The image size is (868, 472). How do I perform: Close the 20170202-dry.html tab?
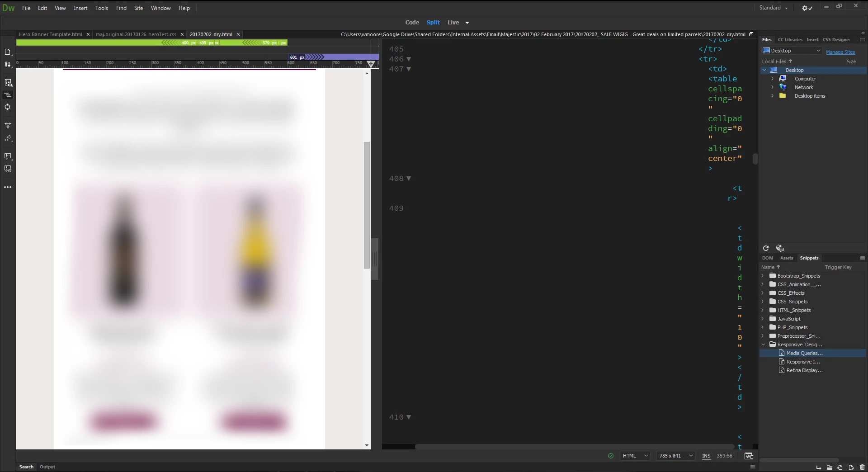point(238,34)
